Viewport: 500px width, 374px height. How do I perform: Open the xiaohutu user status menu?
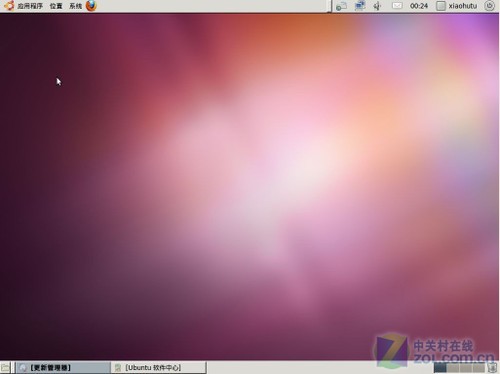click(457, 6)
